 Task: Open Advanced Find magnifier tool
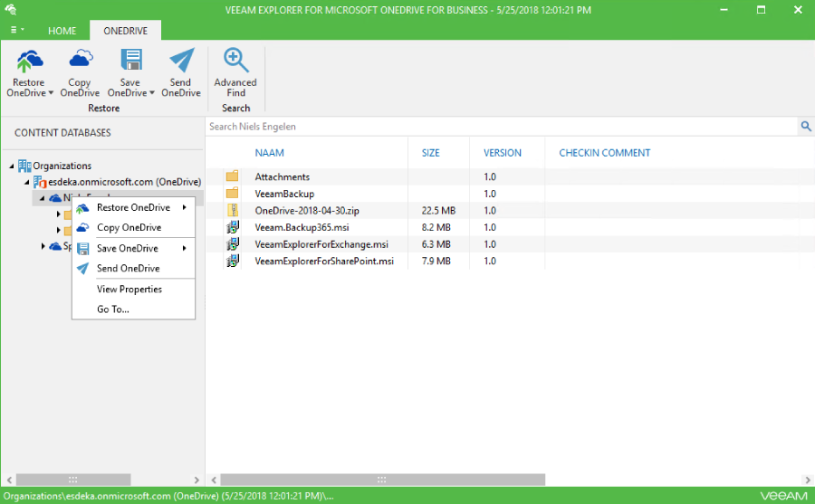click(235, 61)
